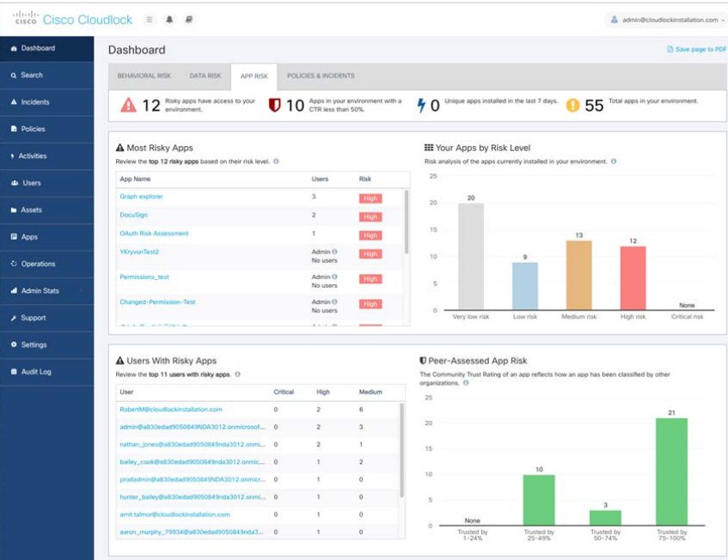Open the notifications bell icon
The image size is (728, 560).
pos(169,20)
